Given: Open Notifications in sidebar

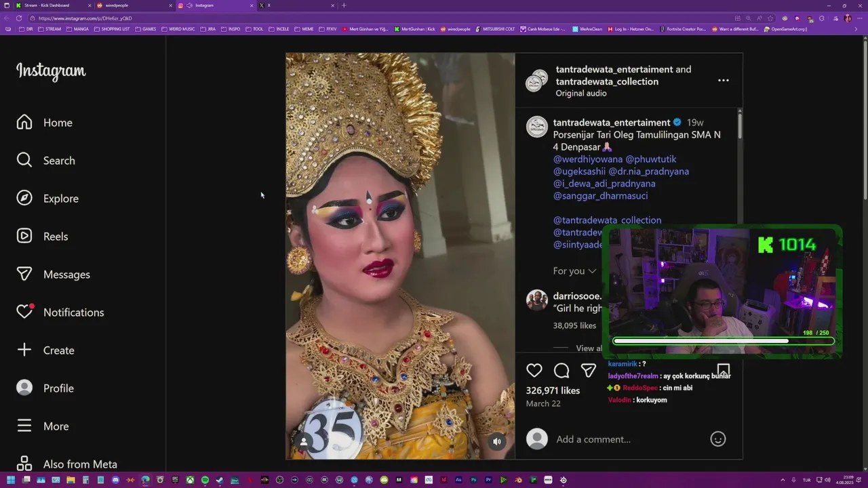Looking at the screenshot, I should 60,312.
